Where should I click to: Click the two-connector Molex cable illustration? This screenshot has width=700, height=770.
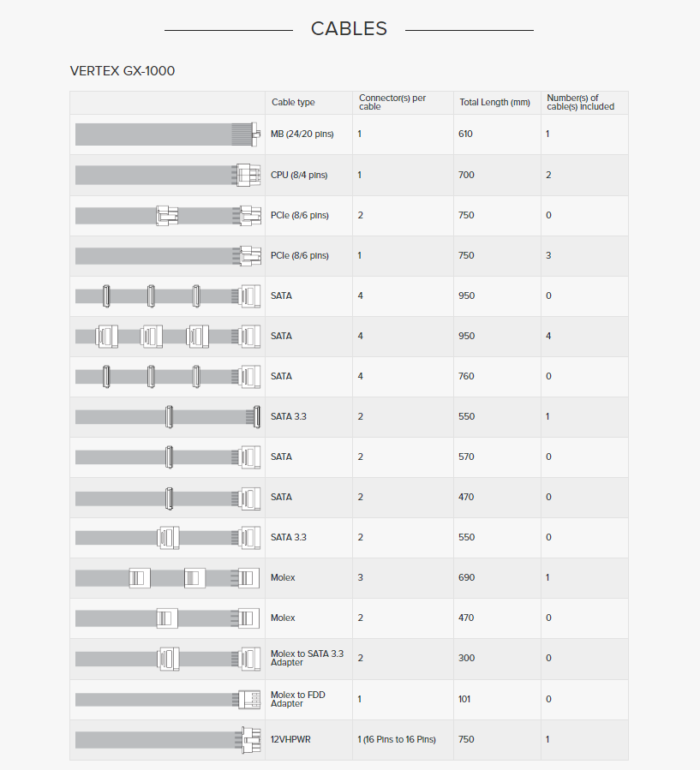point(167,618)
